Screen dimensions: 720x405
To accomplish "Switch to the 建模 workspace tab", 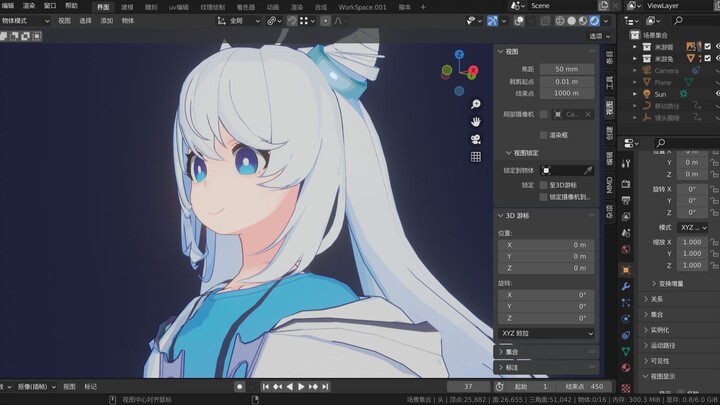I will (x=127, y=7).
